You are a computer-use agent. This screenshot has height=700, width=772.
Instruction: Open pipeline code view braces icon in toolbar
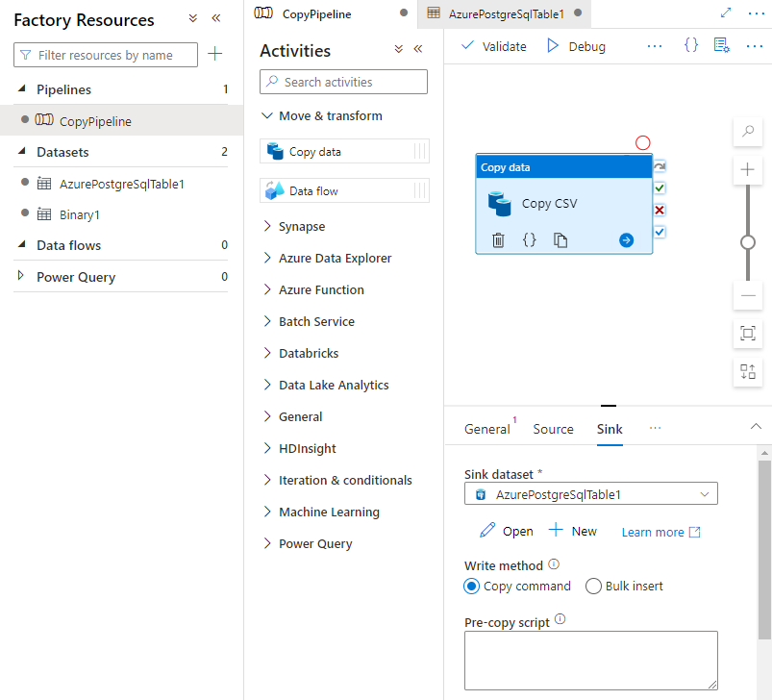click(x=690, y=46)
